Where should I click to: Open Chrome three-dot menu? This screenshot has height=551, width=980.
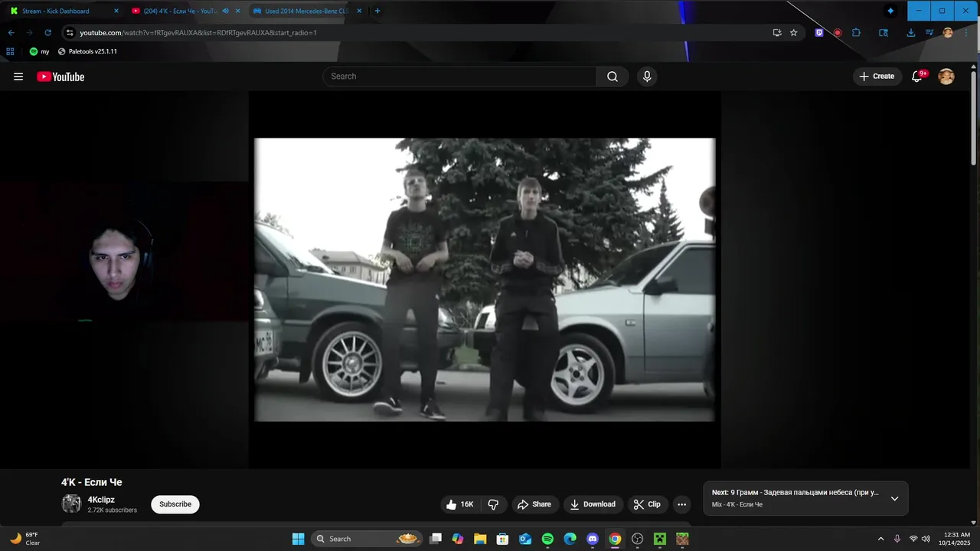click(966, 33)
